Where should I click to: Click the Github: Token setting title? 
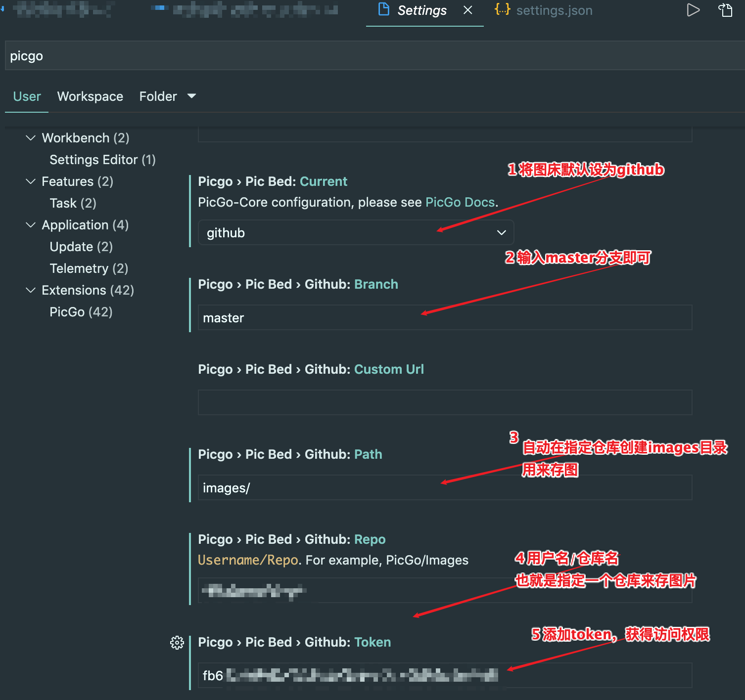click(294, 642)
